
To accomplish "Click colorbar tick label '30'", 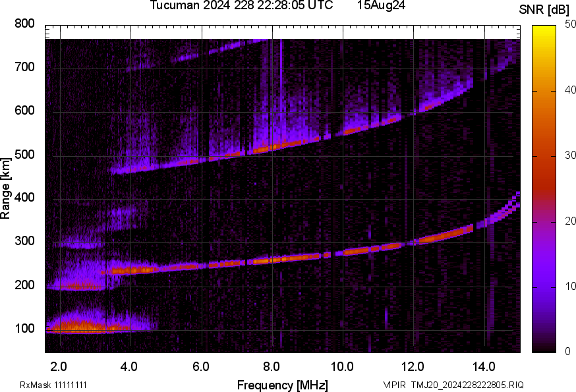I will [x=570, y=155].
